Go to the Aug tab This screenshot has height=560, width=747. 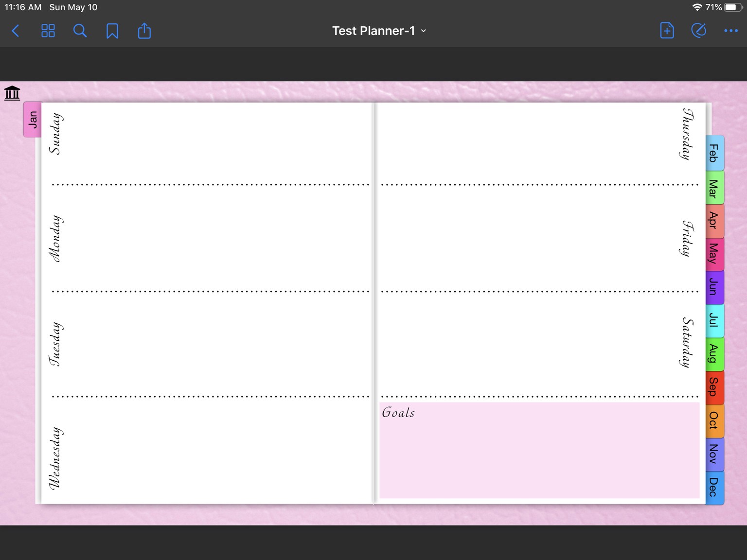(714, 354)
